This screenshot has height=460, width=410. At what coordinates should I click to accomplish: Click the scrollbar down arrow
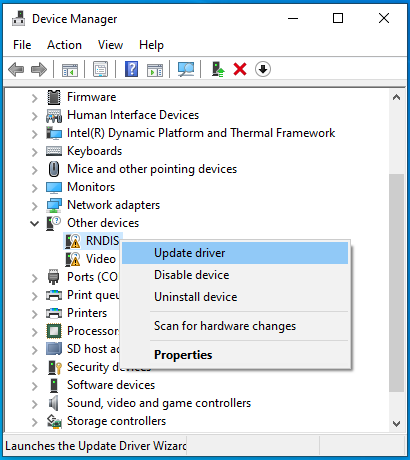pos(396,424)
